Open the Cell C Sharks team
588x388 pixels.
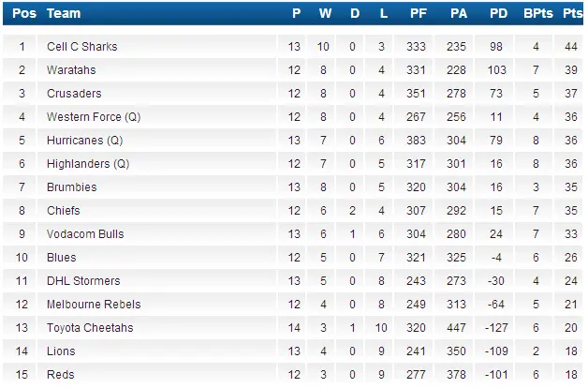[81, 47]
